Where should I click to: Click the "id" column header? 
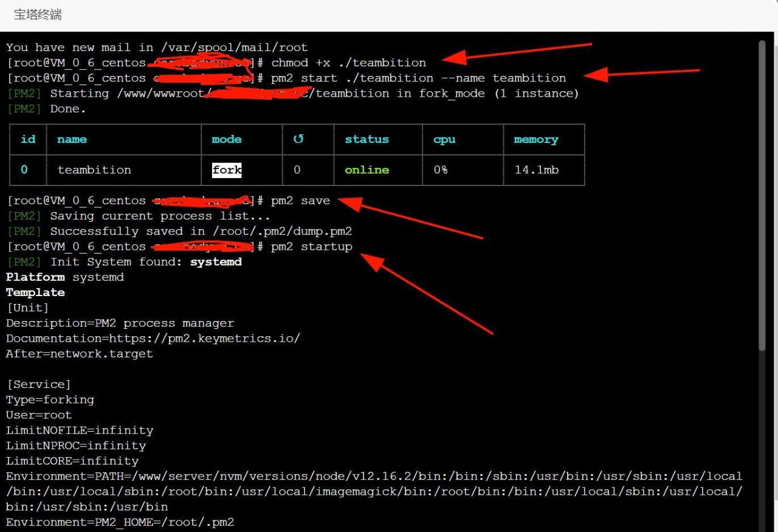click(x=28, y=139)
